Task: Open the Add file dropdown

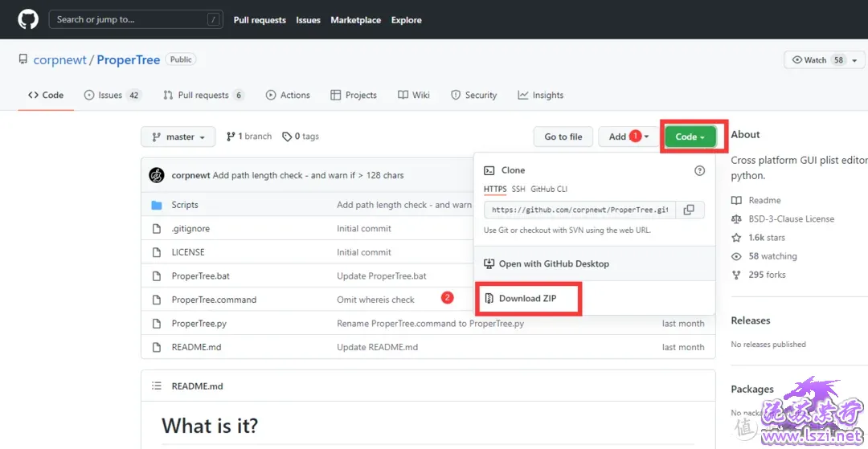Action: (x=628, y=137)
